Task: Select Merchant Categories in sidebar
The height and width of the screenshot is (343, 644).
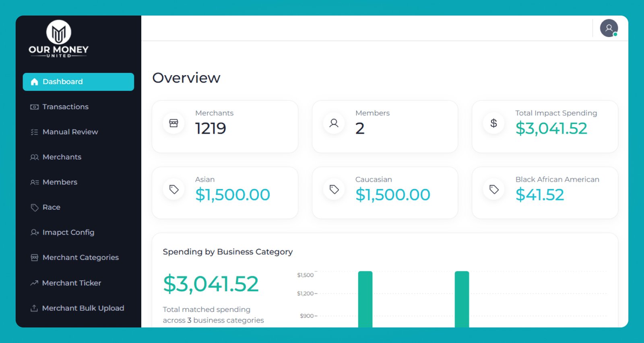Action: point(80,258)
